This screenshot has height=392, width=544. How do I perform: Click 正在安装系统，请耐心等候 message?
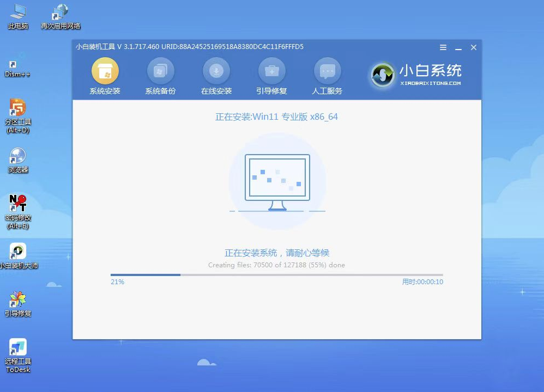tap(276, 253)
